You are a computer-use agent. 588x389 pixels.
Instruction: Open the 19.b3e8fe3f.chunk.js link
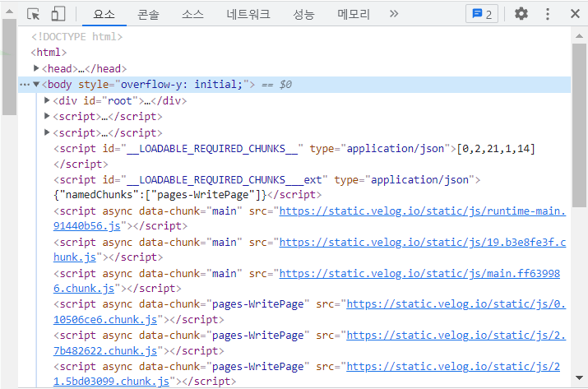tap(309, 250)
